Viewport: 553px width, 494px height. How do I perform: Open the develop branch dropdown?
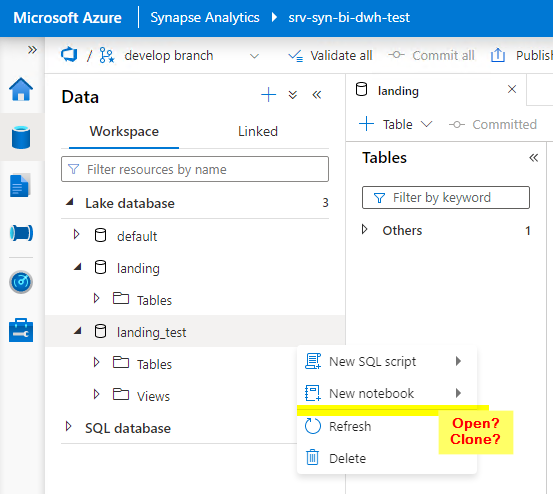tap(254, 56)
